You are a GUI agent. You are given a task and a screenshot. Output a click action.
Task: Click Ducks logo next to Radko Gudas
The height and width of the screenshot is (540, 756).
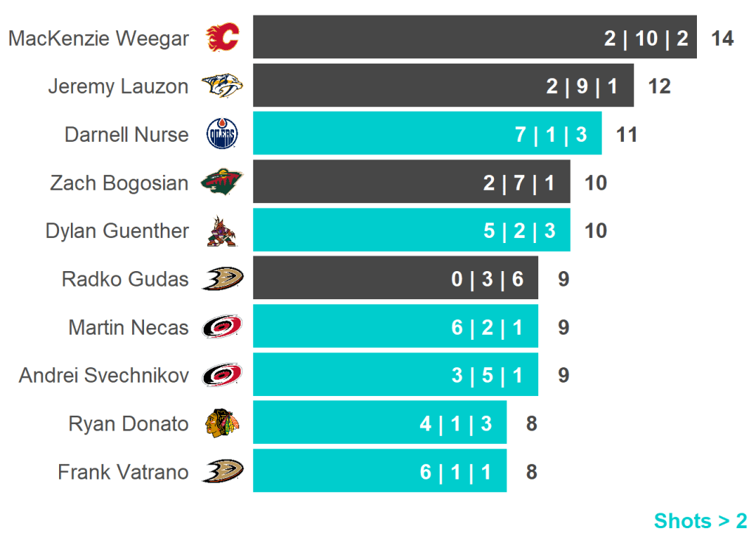[222, 278]
